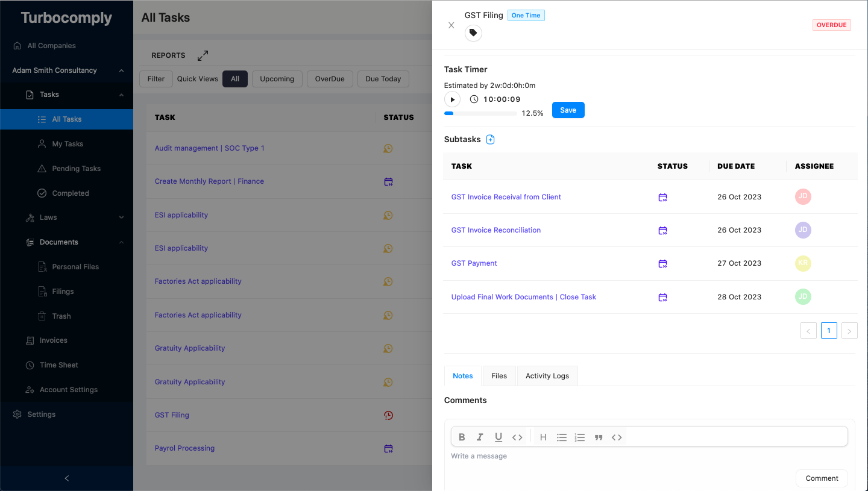
Task: Open the GST Invoice Reconciliation subtask
Action: [x=495, y=230]
